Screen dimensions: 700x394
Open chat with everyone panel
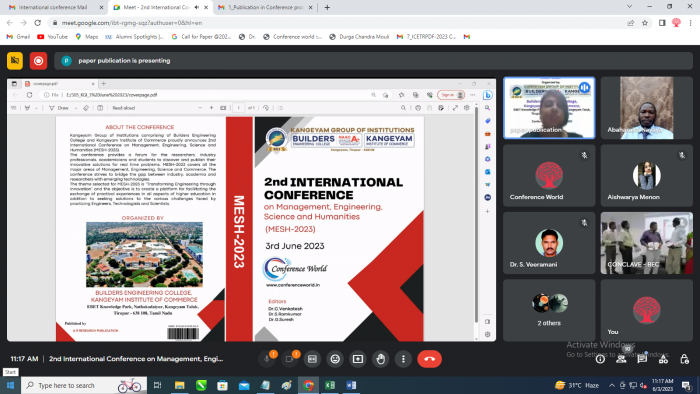[x=642, y=359]
